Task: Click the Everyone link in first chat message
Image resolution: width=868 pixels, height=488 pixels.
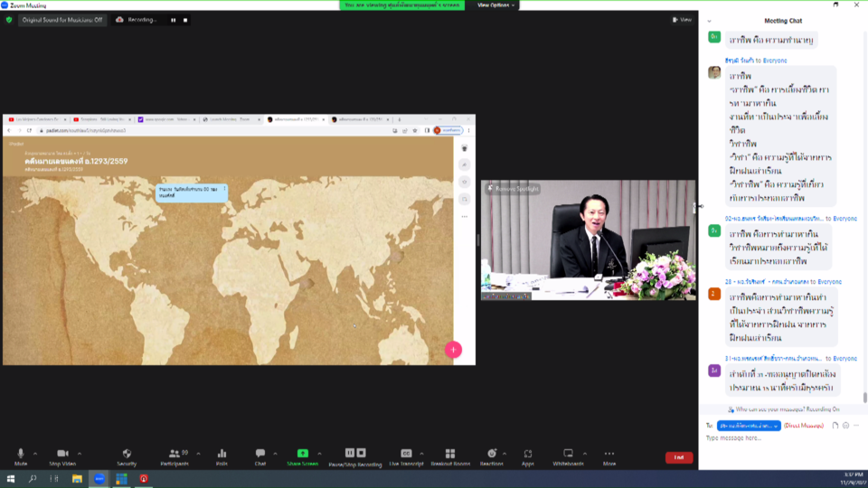Action: [775, 61]
